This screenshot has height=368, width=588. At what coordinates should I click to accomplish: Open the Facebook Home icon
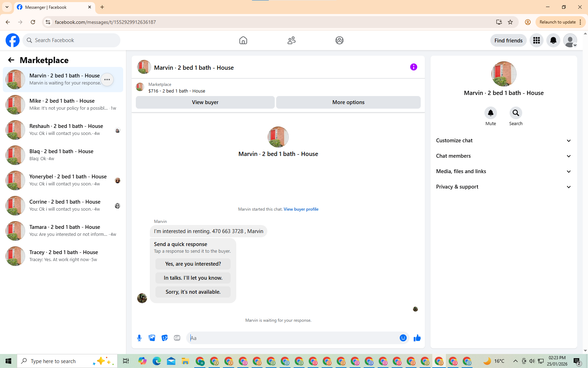(243, 40)
